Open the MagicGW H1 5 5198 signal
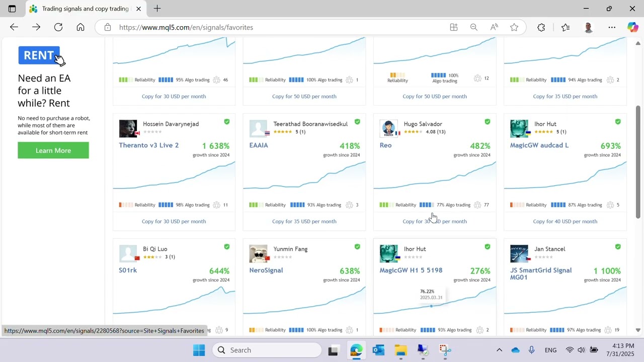This screenshot has height=362, width=644. [x=411, y=270]
